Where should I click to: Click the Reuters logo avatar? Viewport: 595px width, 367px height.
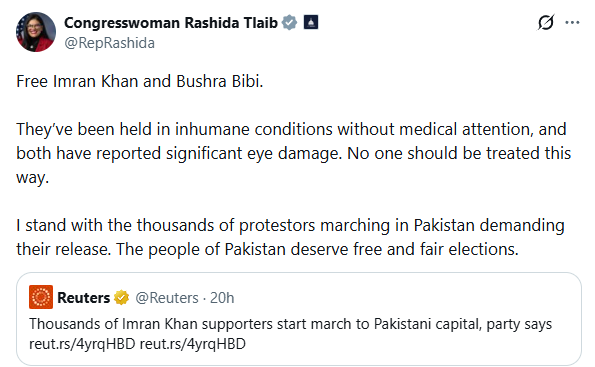point(41,297)
